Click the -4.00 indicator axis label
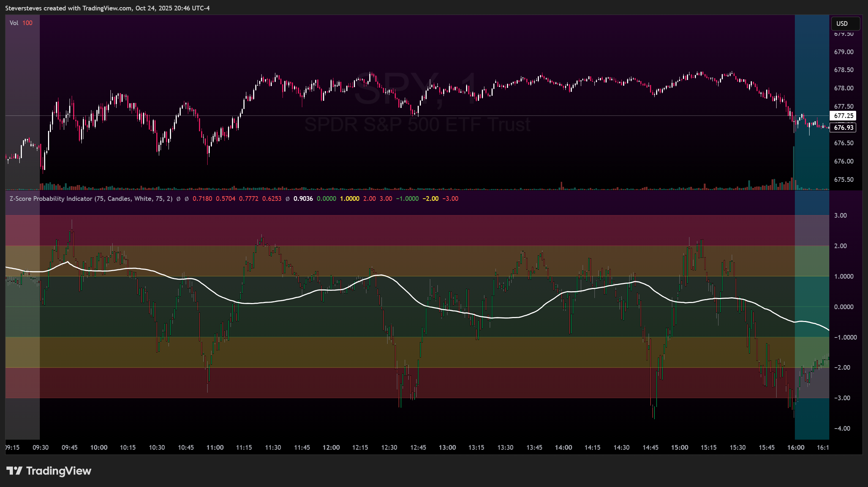Image resolution: width=868 pixels, height=487 pixels. tap(842, 429)
